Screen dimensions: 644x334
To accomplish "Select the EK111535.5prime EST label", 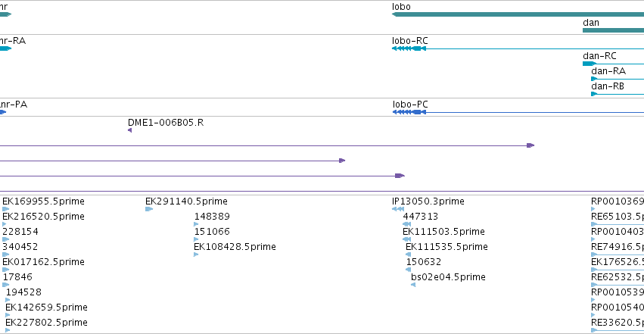I will [446, 247].
